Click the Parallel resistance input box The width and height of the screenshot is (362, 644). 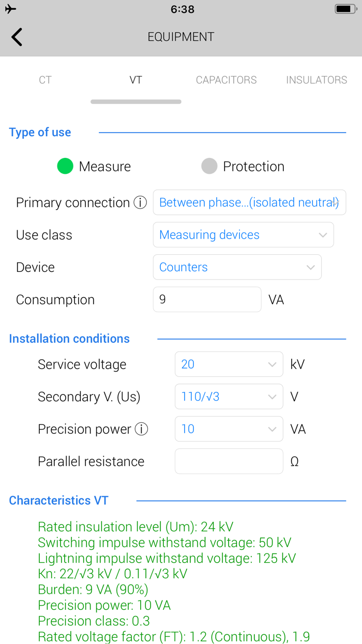pyautogui.click(x=229, y=461)
